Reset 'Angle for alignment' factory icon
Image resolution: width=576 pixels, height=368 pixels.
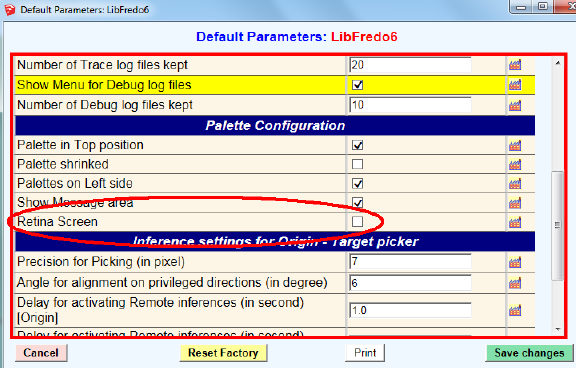(x=515, y=283)
